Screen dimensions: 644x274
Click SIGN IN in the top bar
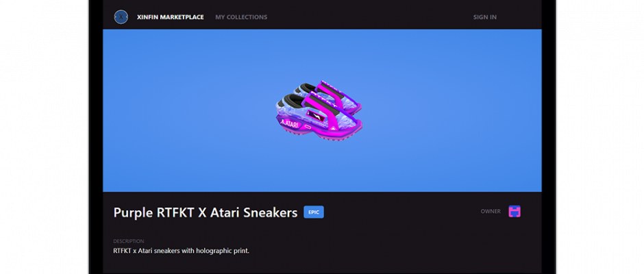[x=484, y=17]
